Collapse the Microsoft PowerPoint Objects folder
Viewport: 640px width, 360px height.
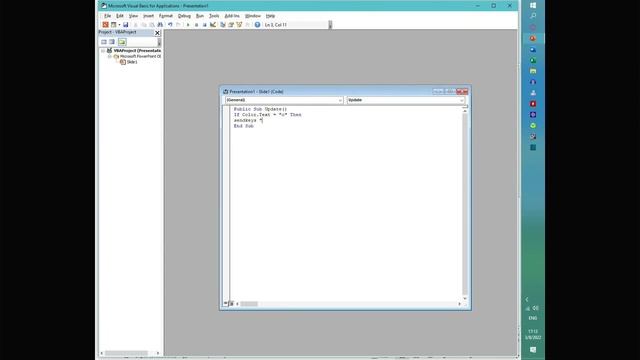(x=109, y=56)
